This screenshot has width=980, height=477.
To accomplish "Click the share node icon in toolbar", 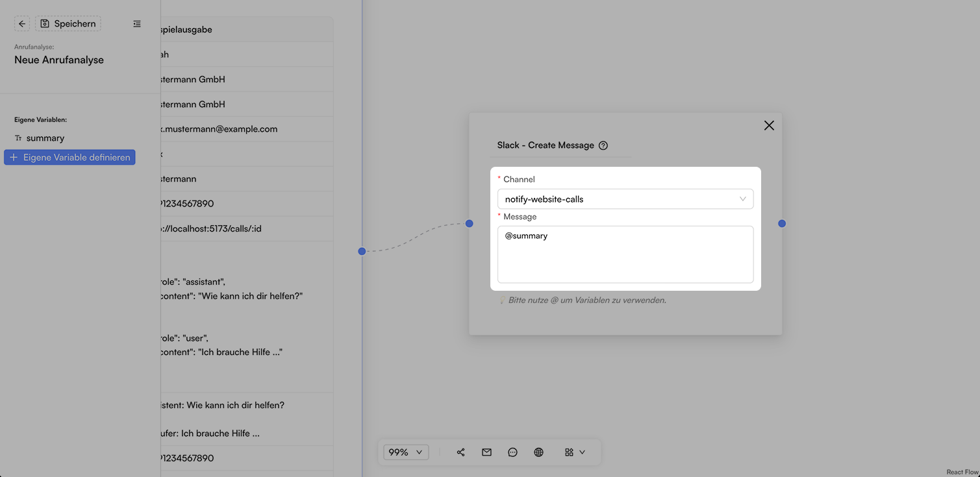I will [x=460, y=452].
